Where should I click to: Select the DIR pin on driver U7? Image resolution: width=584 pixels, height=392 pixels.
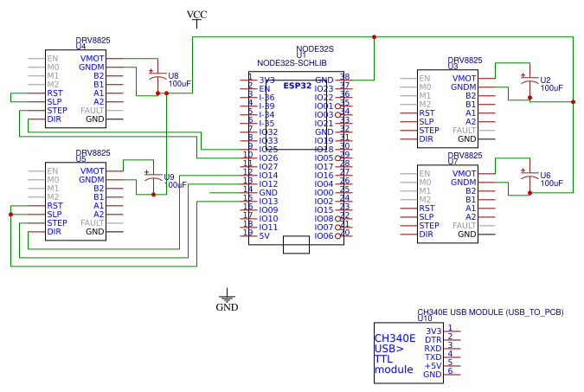pos(426,235)
